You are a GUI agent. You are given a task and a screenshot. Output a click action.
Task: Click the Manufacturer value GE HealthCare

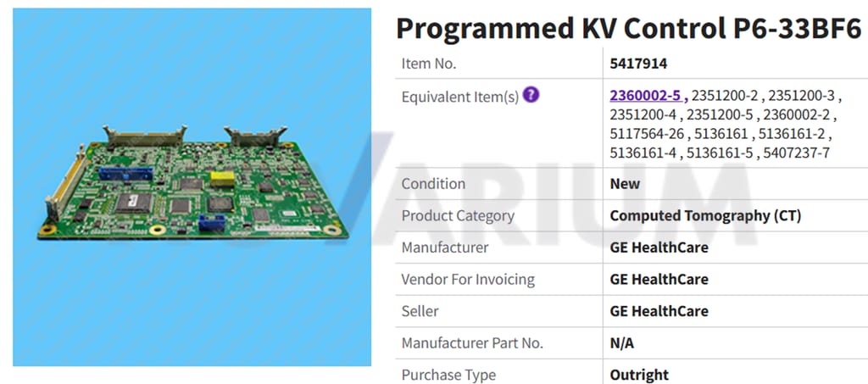(x=659, y=248)
